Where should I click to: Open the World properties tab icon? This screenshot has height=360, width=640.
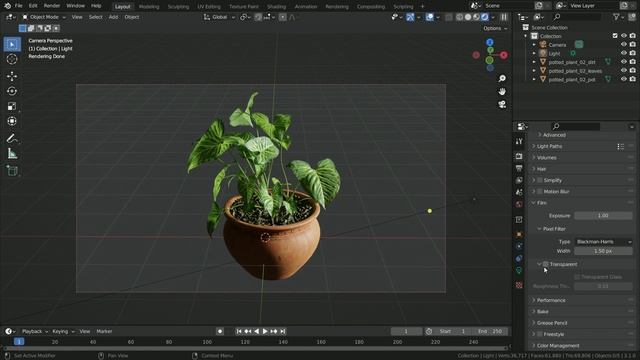519,204
